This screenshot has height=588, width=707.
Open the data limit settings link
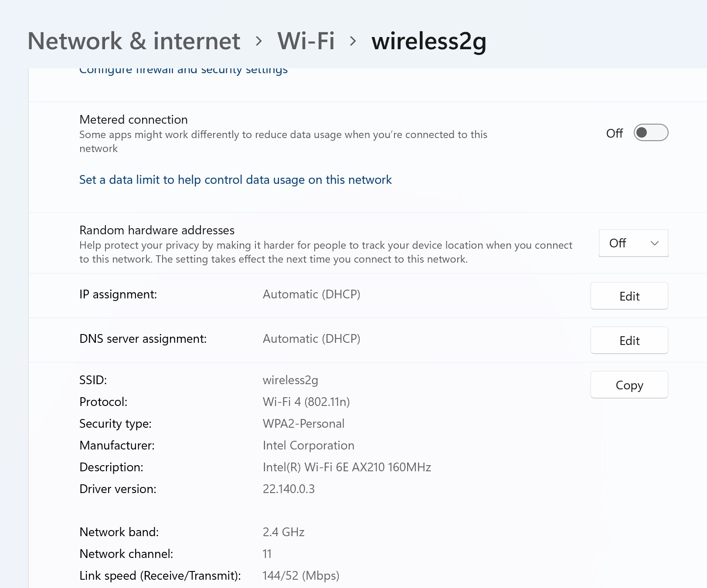235,180
